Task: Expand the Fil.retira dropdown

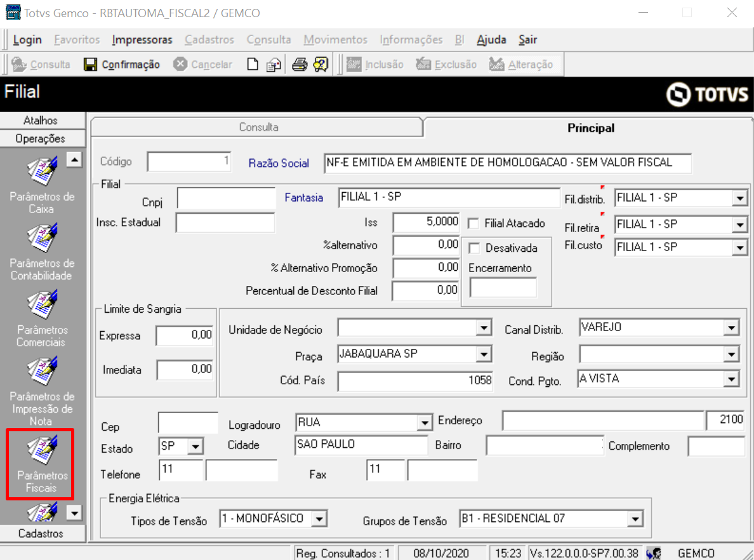Action: [x=739, y=225]
